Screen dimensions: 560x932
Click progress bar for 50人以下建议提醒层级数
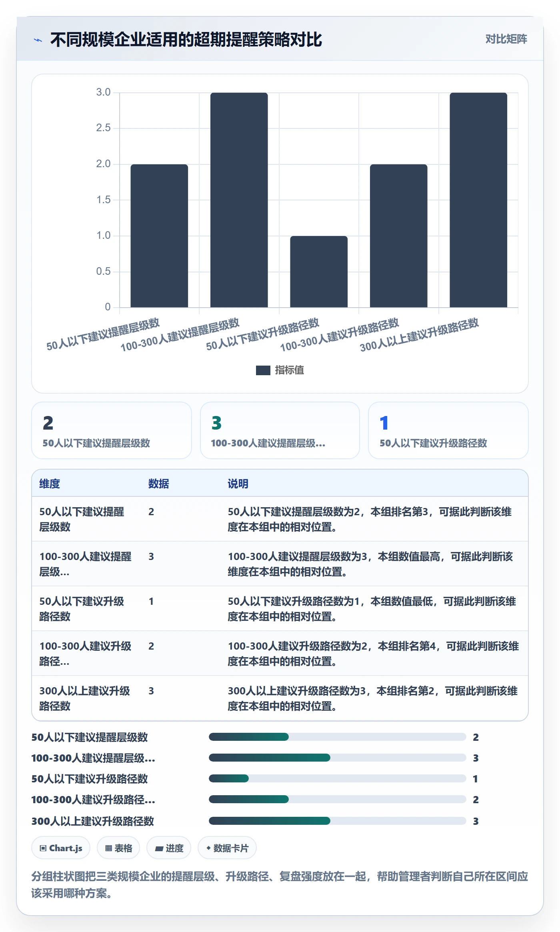[338, 737]
